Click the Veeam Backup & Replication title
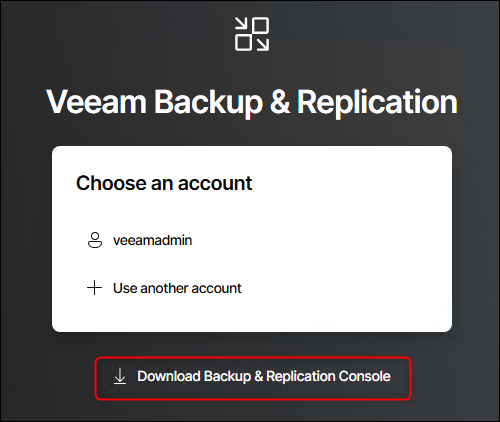The width and height of the screenshot is (500, 422). 252,102
